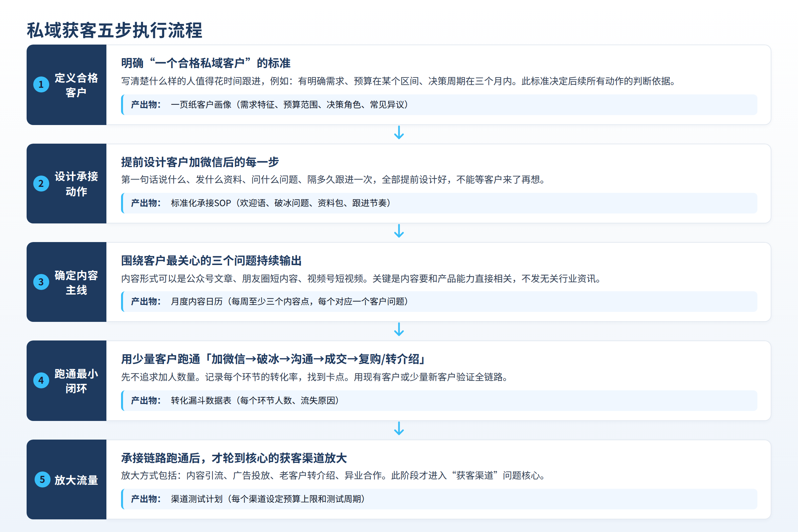Click the label 定义合格客户
Viewport: 798px width, 532px height.
(x=76, y=85)
